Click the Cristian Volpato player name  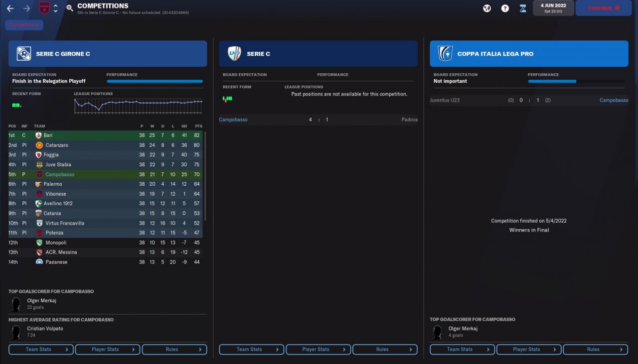click(45, 329)
